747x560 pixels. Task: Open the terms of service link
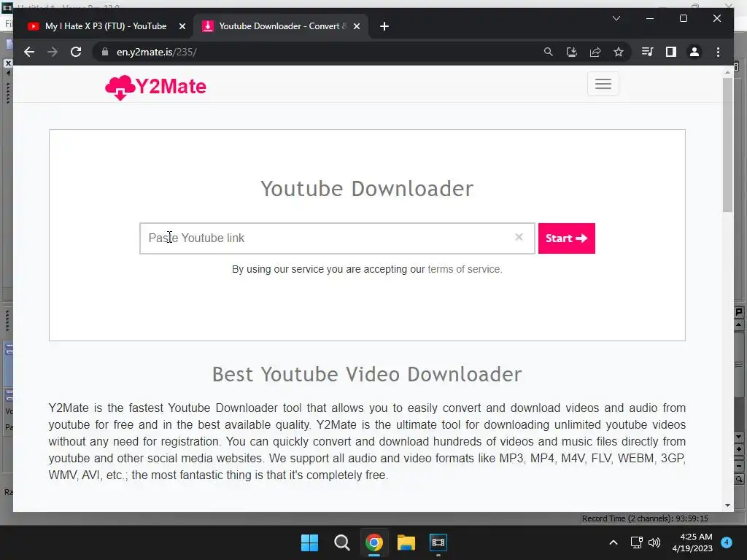pyautogui.click(x=465, y=269)
